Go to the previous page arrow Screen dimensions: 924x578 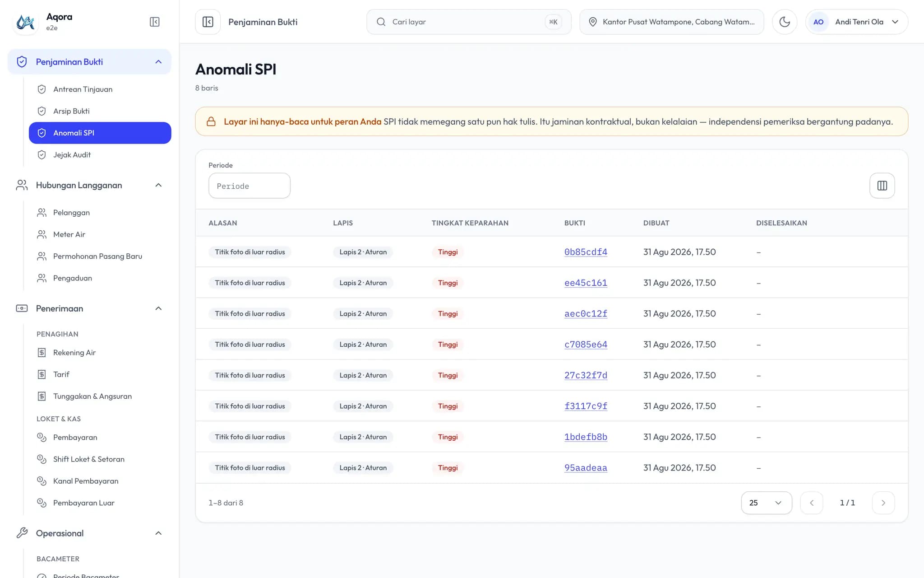click(x=811, y=503)
